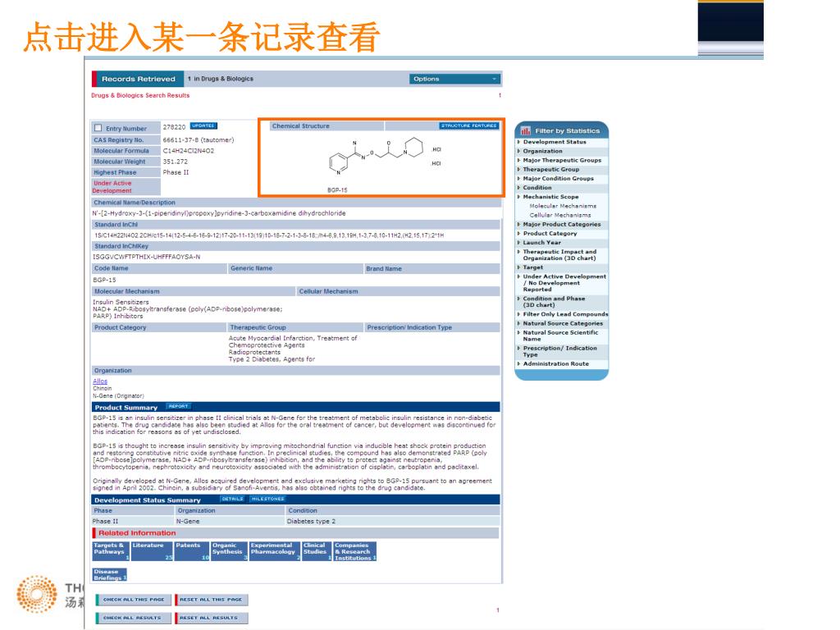Expand the Organization filter in sidebar
Viewport: 840px width, 630px height.
(543, 151)
